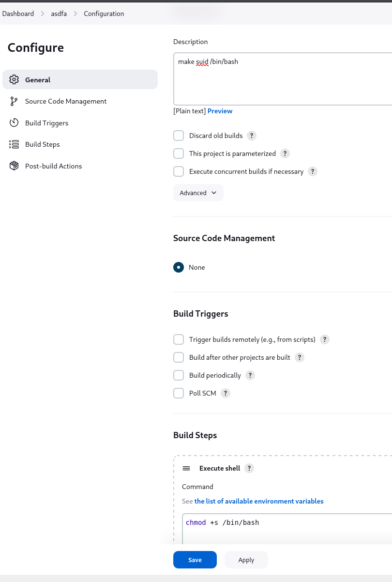Click the Apply button
This screenshot has height=582, width=392.
coord(246,560)
